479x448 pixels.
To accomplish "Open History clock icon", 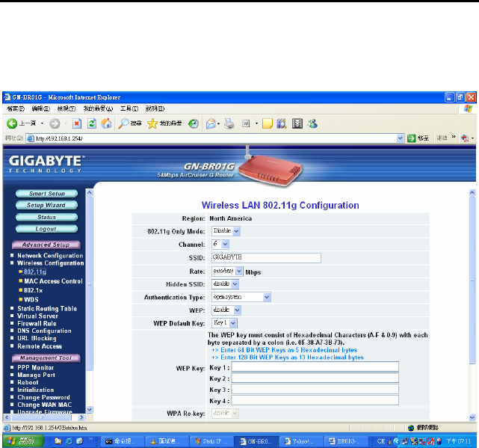I will [193, 123].
